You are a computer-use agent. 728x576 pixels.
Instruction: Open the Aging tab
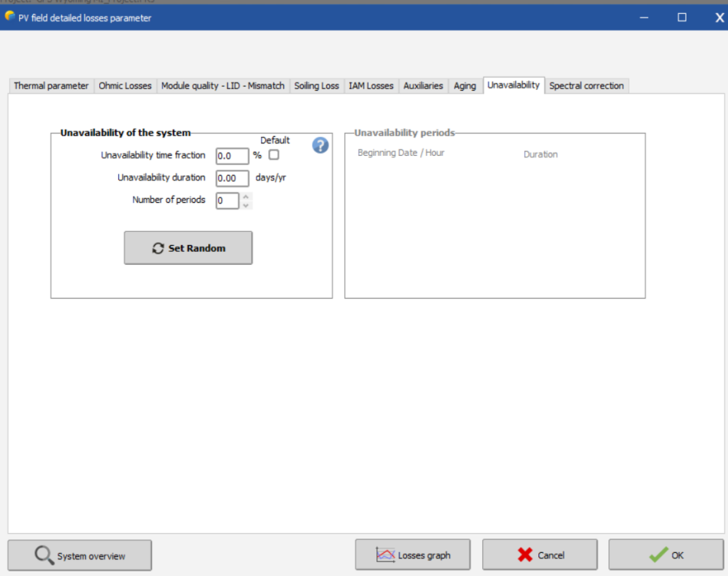pos(465,86)
